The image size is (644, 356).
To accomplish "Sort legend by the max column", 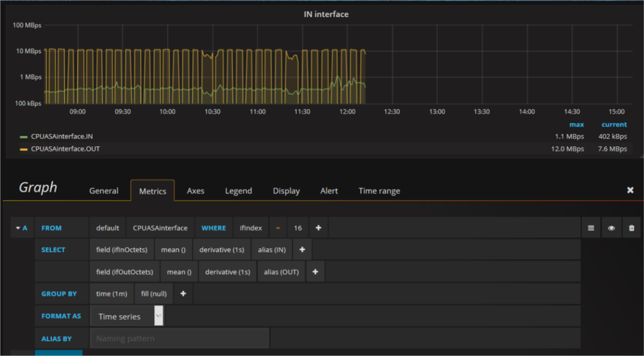I will [577, 124].
